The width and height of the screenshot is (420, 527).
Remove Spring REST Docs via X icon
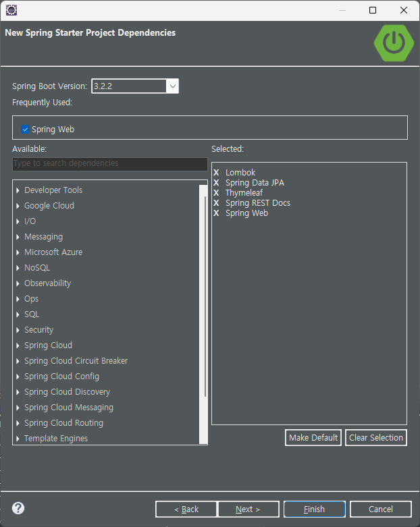click(216, 203)
